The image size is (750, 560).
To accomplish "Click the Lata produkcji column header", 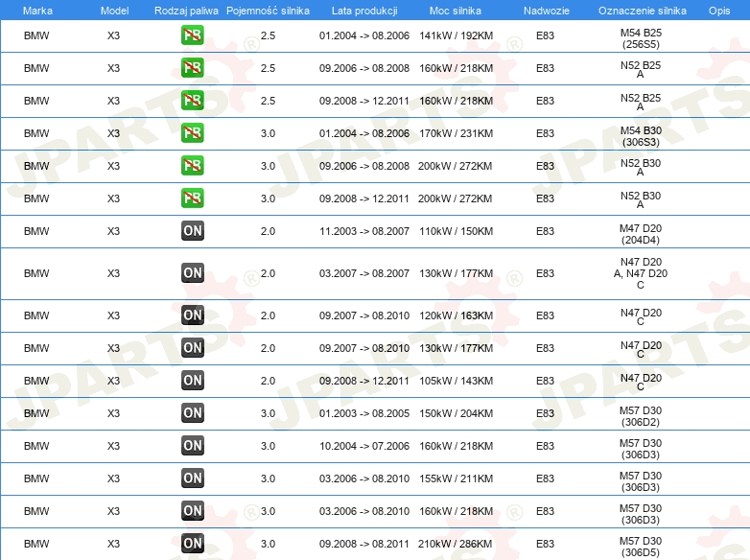I will (364, 11).
